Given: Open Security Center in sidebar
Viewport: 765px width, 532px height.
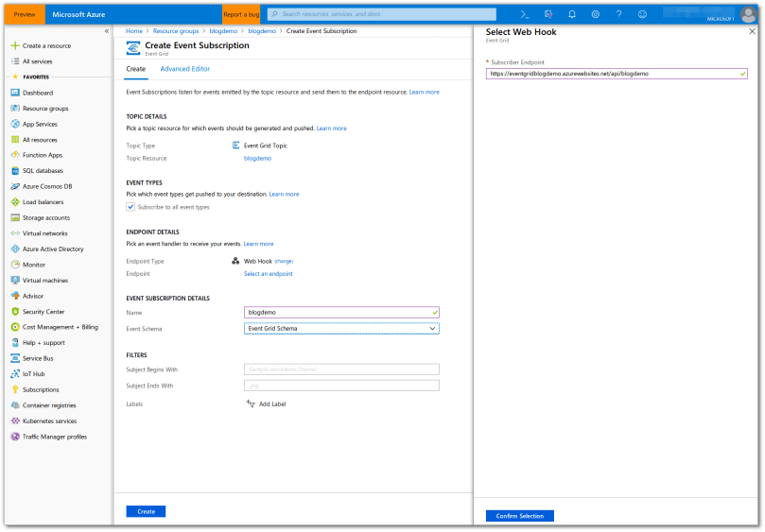Looking at the screenshot, I should pos(43,311).
